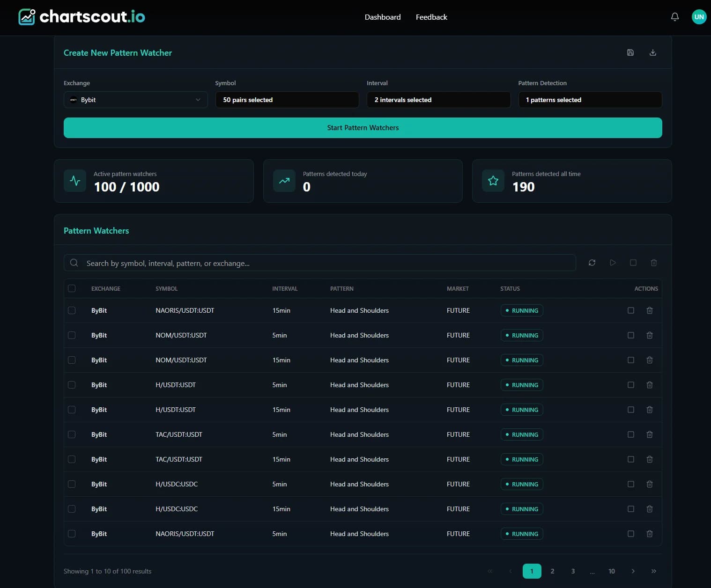The height and width of the screenshot is (588, 711).
Task: Stop the TAC/USDT:USDT 15min watcher
Action: point(630,459)
